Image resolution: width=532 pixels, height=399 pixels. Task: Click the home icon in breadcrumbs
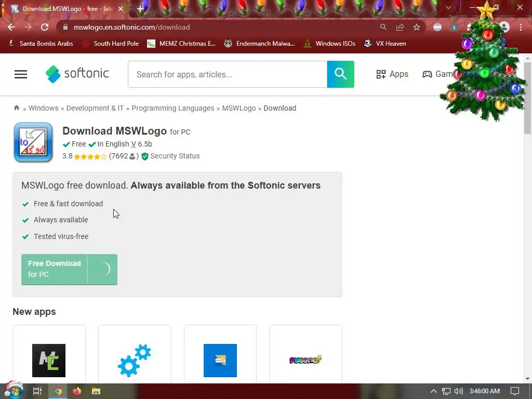pyautogui.click(x=17, y=108)
